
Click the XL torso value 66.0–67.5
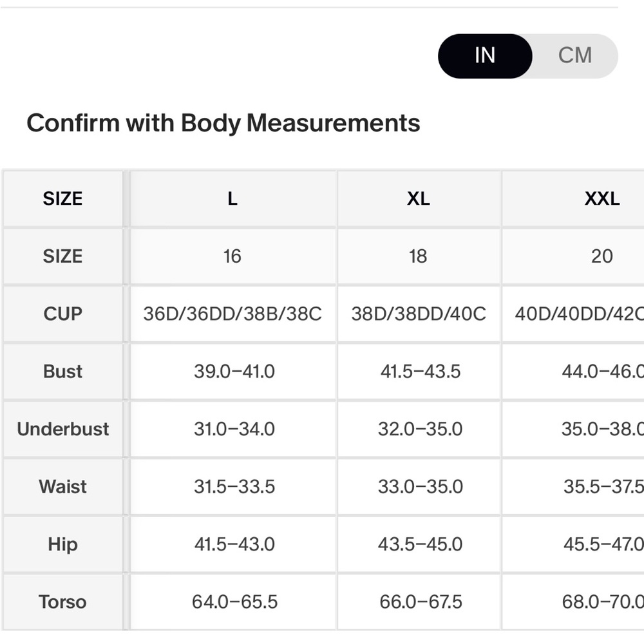click(x=421, y=601)
